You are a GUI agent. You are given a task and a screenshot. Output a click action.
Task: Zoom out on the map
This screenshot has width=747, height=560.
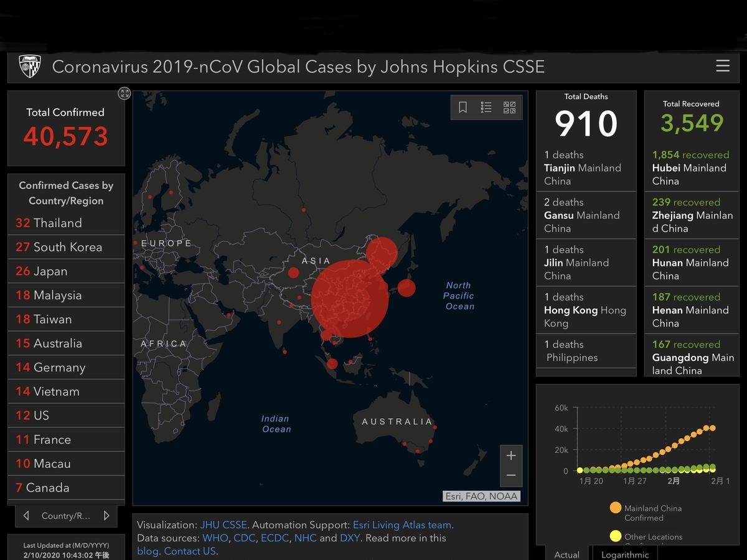tap(511, 476)
